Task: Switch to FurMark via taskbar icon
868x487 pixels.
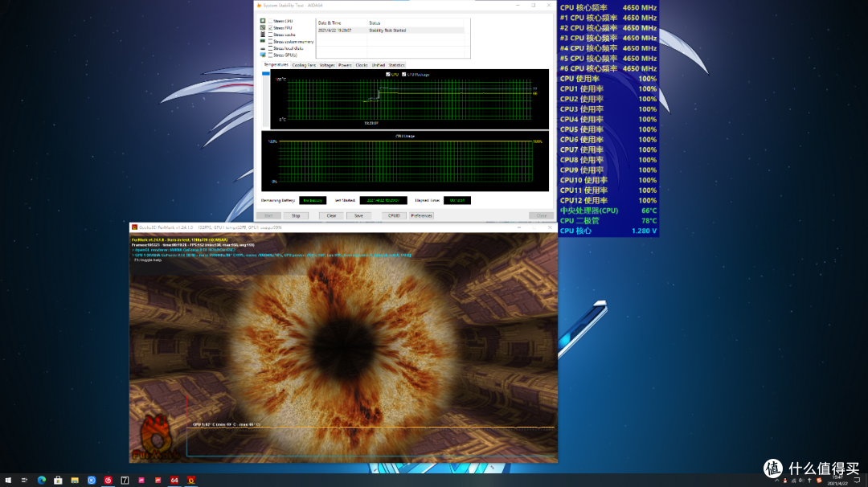Action: point(191,481)
